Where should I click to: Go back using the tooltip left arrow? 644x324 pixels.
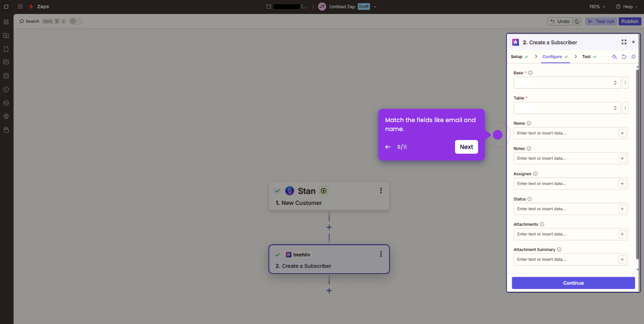[x=388, y=147]
